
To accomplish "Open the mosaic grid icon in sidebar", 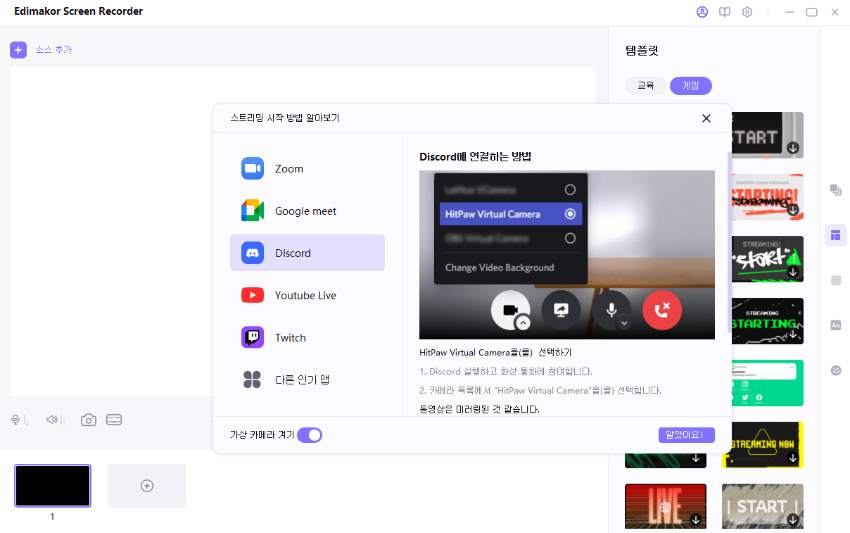I will coord(836,280).
